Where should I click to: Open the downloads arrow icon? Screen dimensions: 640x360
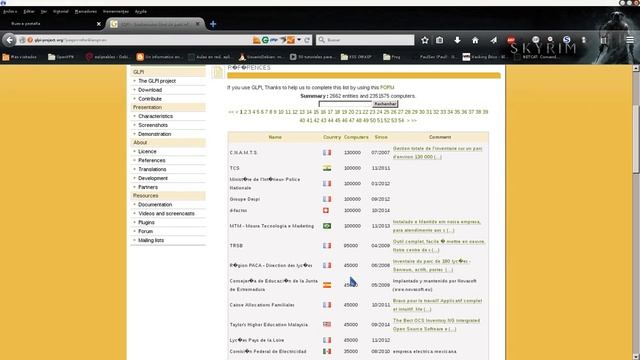click(x=458, y=40)
